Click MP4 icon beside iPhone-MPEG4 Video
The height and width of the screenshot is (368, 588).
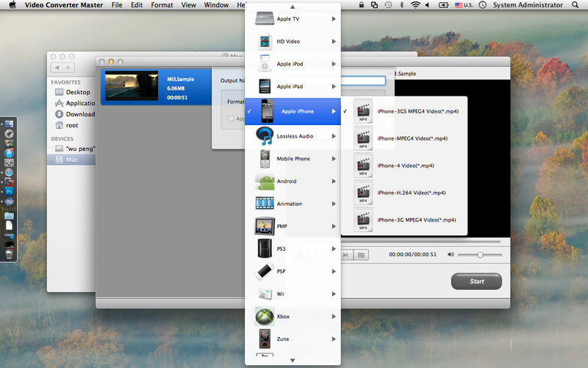[363, 138]
